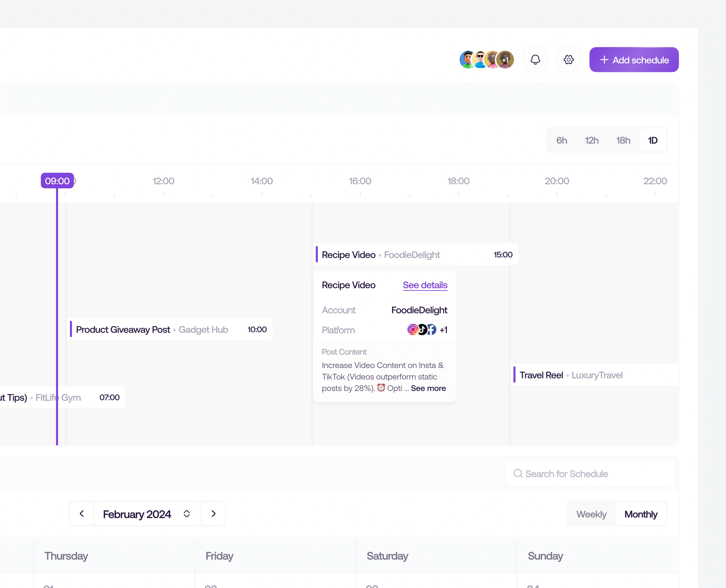This screenshot has height=588, width=726.
Task: Go to the previous month
Action: [82, 514]
